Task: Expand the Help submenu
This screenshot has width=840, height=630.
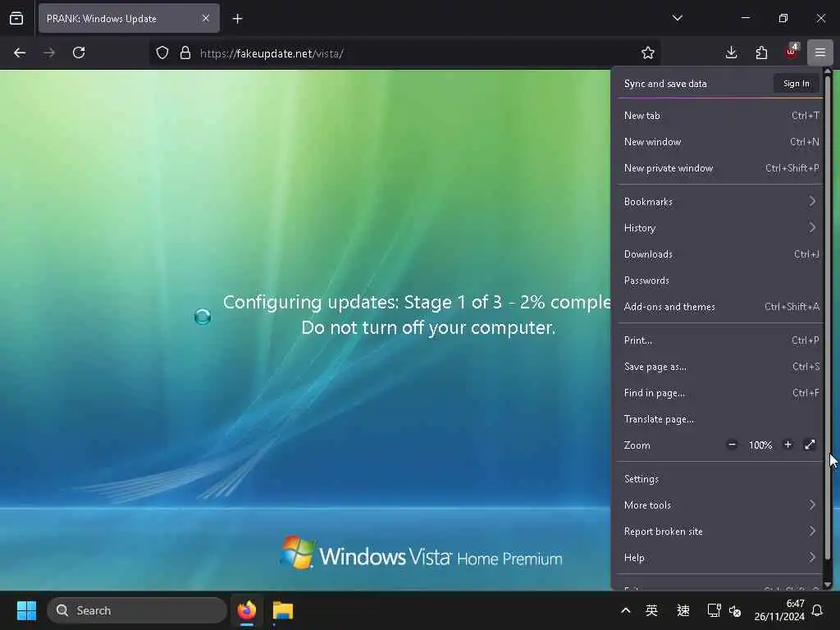Action: (719, 558)
